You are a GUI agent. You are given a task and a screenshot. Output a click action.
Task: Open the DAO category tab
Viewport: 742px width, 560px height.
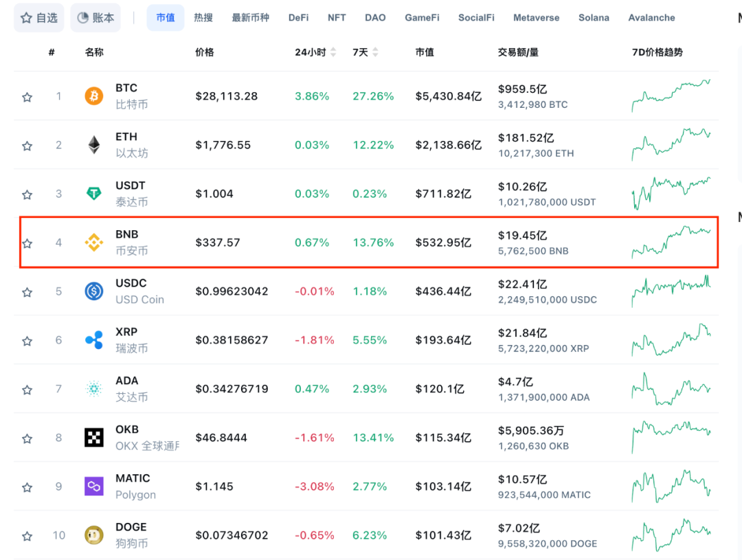[375, 18]
